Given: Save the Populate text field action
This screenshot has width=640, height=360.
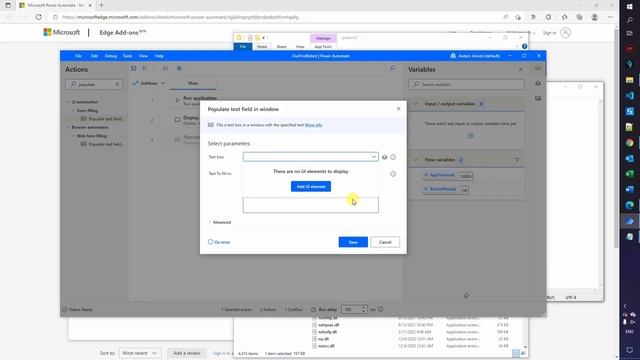Looking at the screenshot, I should click(x=353, y=242).
